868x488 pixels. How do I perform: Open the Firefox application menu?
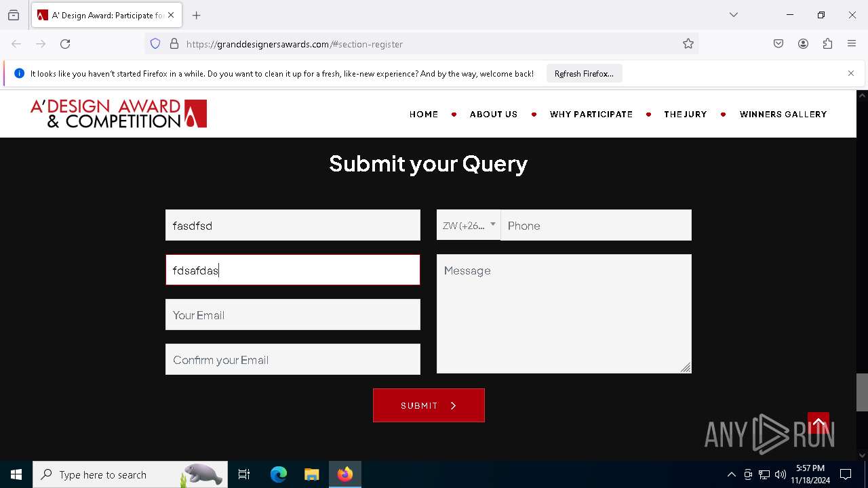point(852,44)
